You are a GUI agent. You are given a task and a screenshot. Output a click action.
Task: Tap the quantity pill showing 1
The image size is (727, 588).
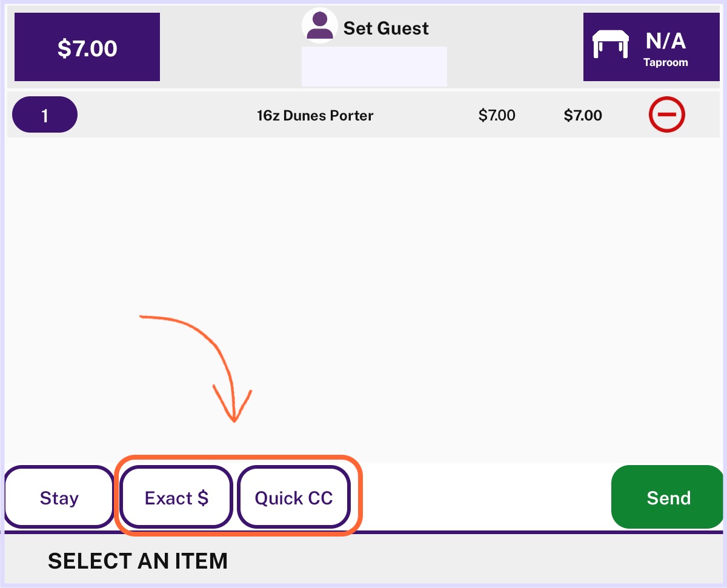point(45,114)
